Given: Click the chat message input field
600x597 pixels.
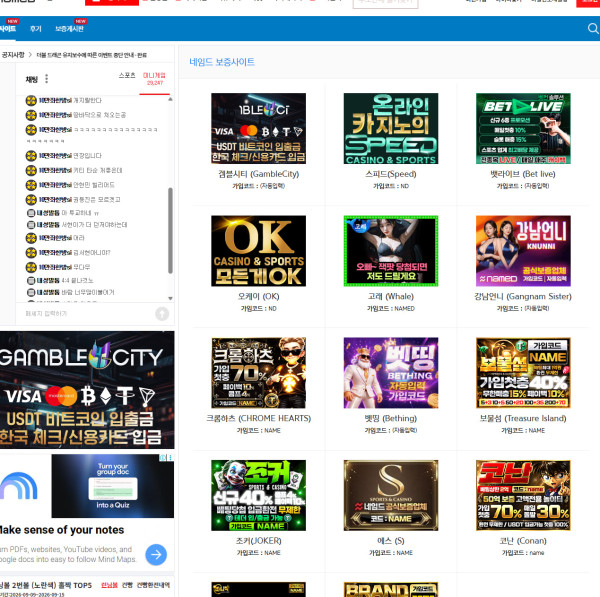Looking at the screenshot, I should click(x=86, y=313).
